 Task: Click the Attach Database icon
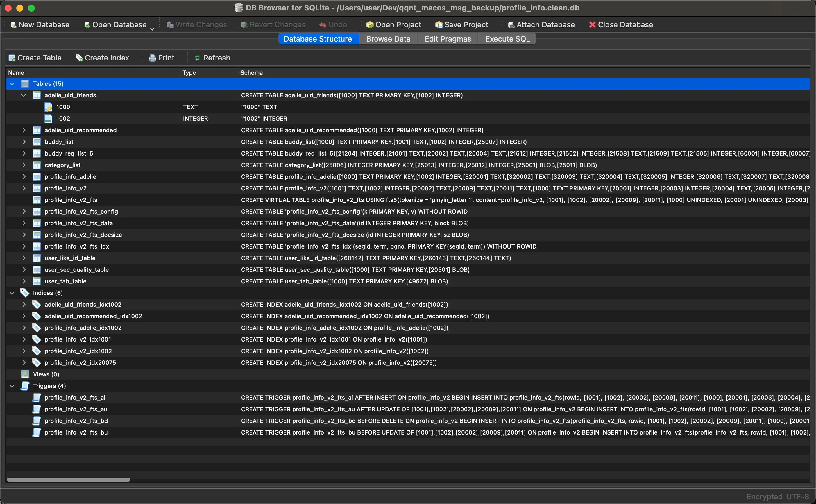[511, 25]
